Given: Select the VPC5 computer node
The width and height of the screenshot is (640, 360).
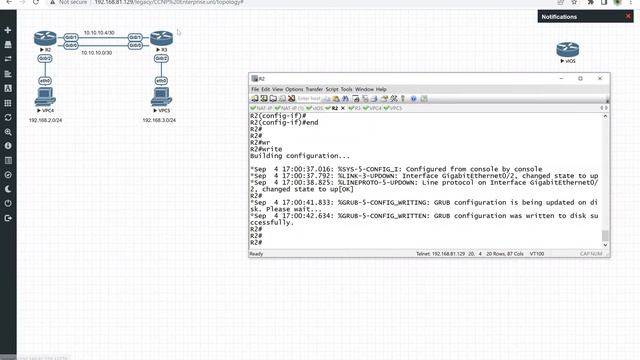Looking at the screenshot, I should point(161,97).
